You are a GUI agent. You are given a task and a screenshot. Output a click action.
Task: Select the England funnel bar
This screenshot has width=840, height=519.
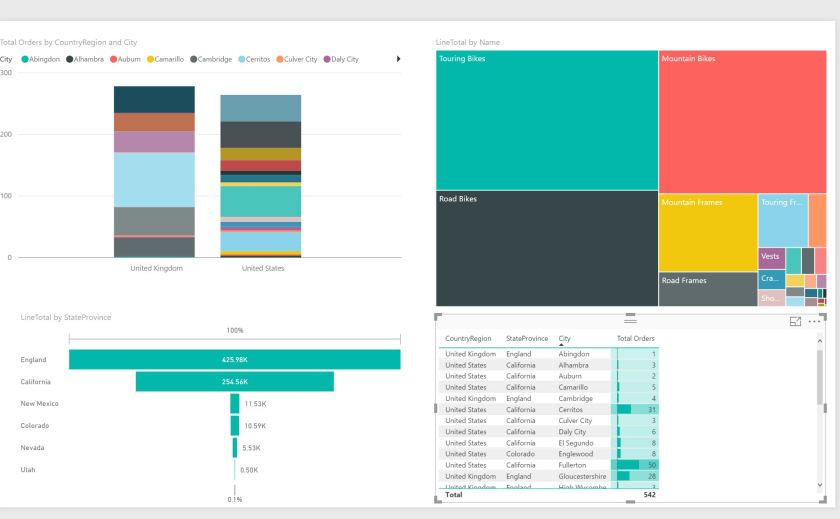[x=234, y=359]
